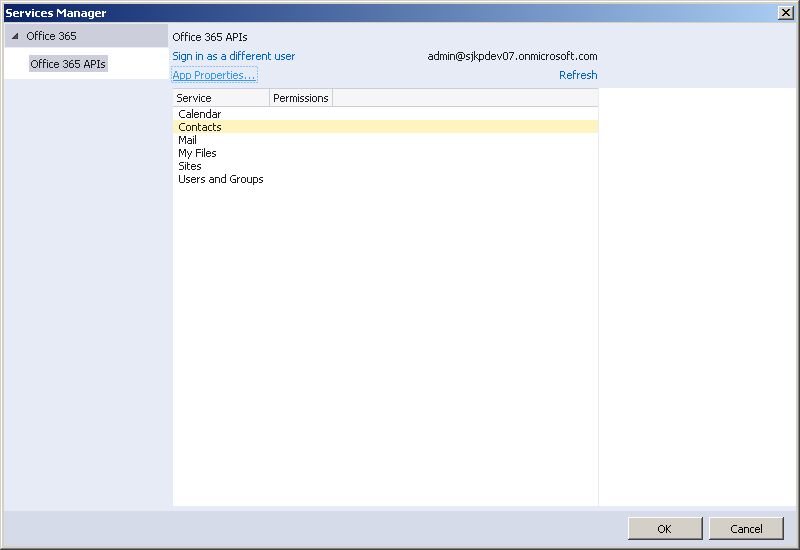
Task: Click Sign in as a different user
Action: tap(233, 56)
